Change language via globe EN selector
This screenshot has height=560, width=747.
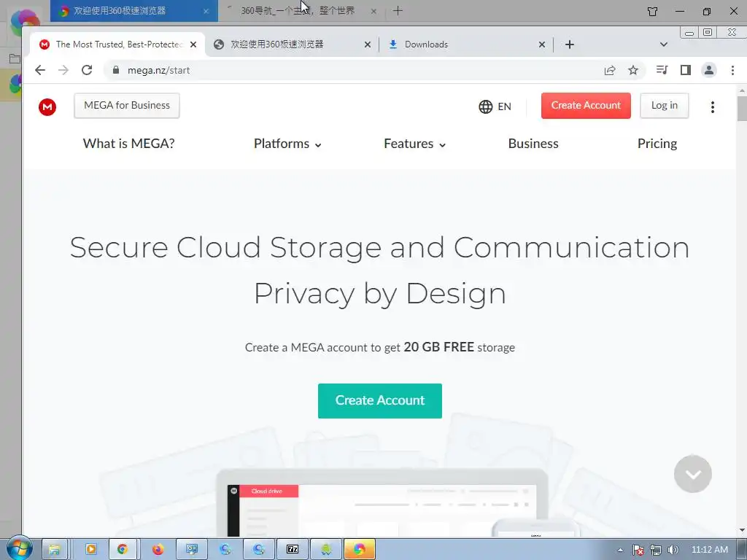click(x=495, y=106)
